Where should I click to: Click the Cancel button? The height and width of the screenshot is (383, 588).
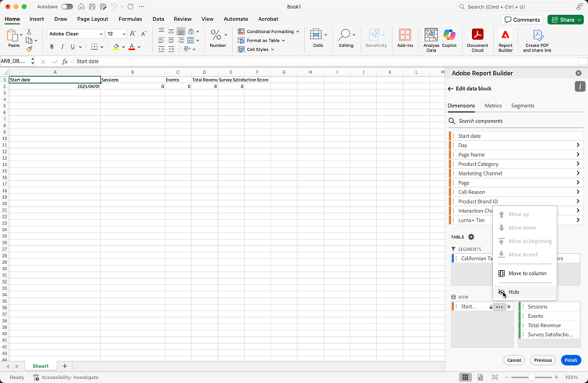tap(514, 360)
